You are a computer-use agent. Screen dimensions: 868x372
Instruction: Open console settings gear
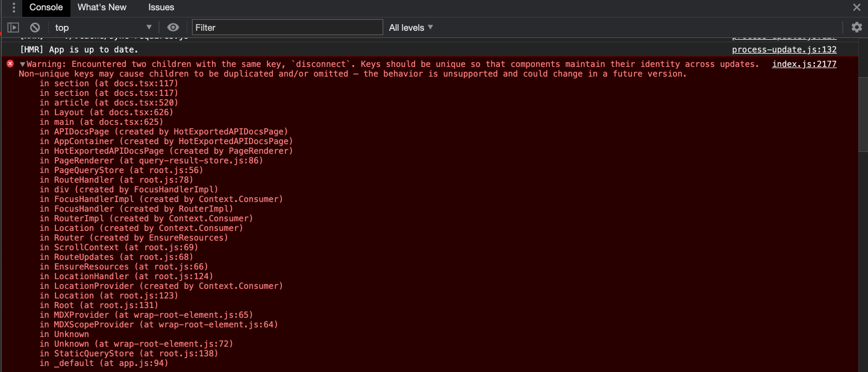857,27
